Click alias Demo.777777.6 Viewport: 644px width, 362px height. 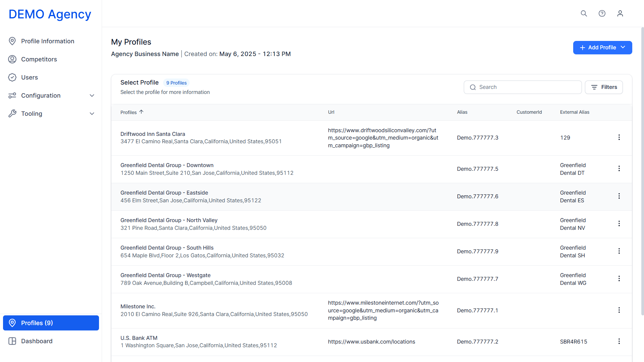pyautogui.click(x=478, y=196)
